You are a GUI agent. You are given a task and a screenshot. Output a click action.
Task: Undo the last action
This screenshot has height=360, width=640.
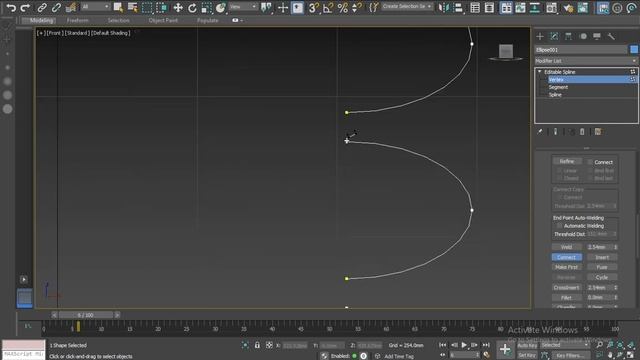tap(11, 7)
